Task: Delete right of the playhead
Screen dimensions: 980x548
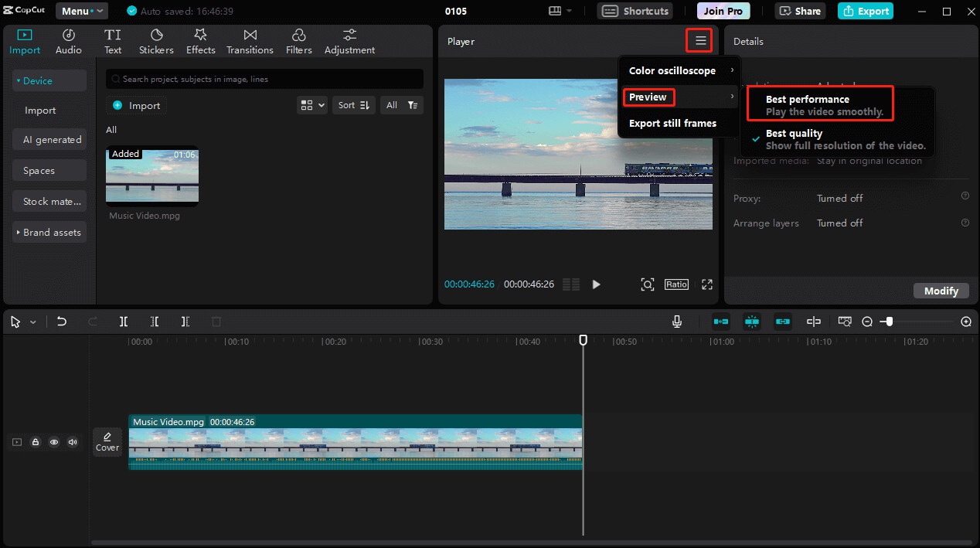Action: [x=185, y=322]
